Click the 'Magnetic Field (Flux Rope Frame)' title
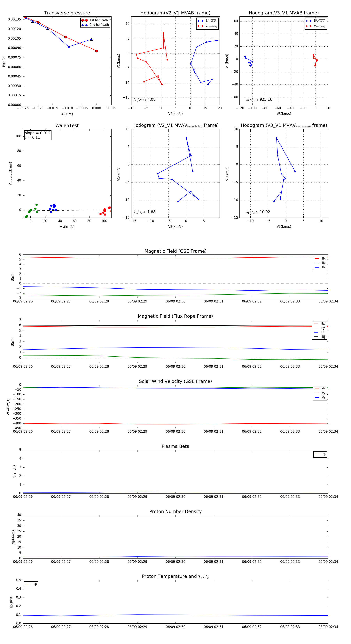This screenshot has height=644, width=351. (175, 316)
